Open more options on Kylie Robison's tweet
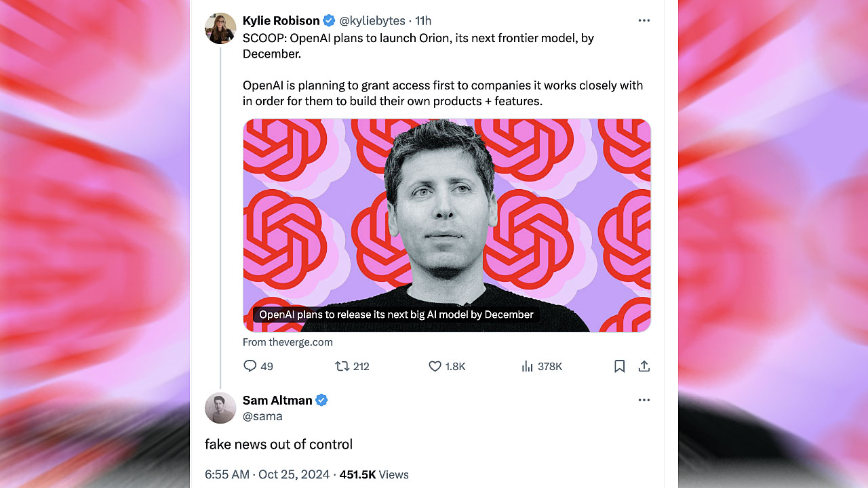The image size is (868, 488). 644,20
